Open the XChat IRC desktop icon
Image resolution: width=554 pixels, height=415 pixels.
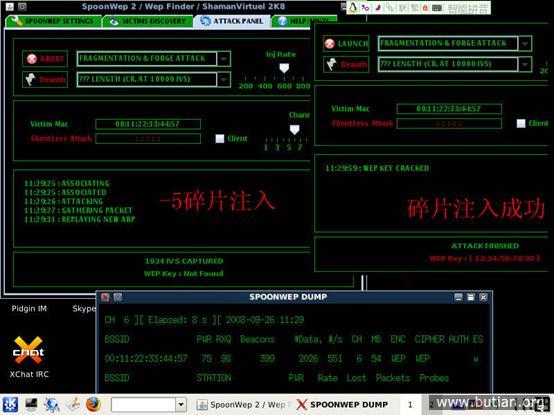29,357
